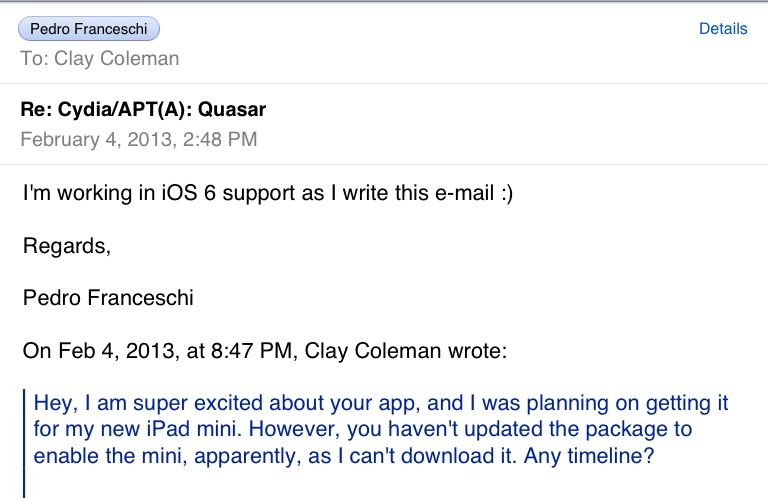The height and width of the screenshot is (498, 768).
Task: Click the line about iOS 6 support
Action: coord(268,193)
